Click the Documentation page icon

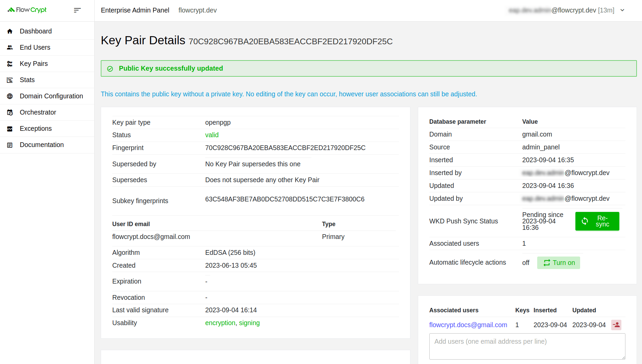pos(10,145)
